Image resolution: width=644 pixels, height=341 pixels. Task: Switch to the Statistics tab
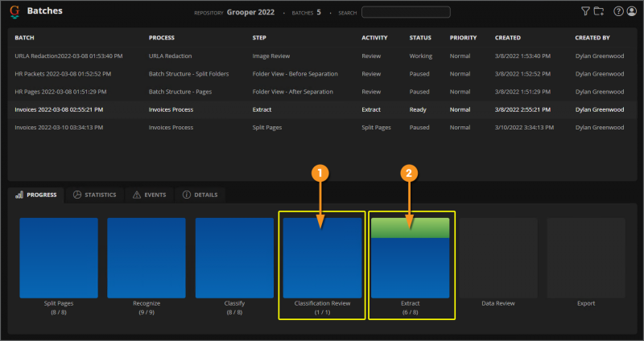coord(94,195)
